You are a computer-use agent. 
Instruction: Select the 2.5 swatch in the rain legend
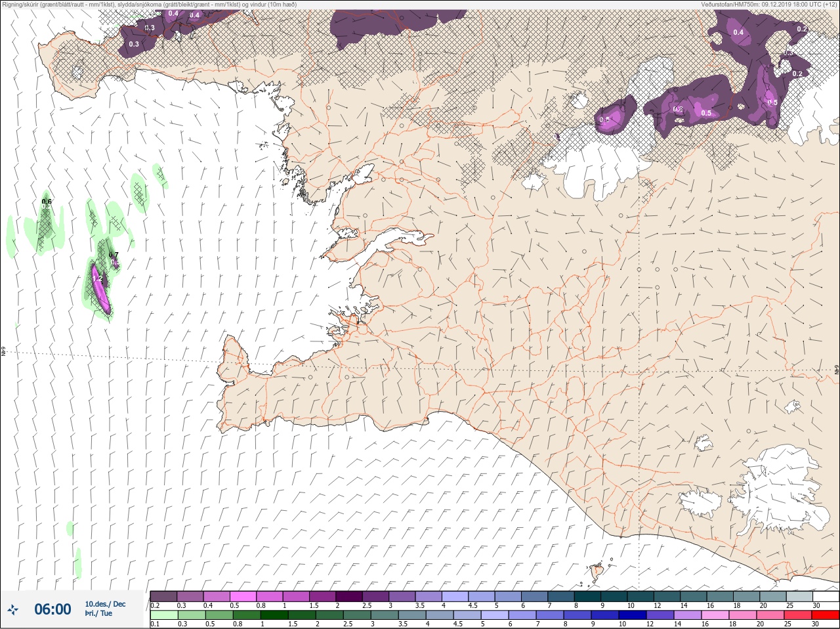point(356,615)
